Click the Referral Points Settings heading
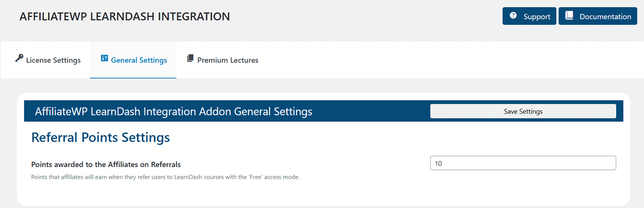644x208 pixels. (x=101, y=138)
